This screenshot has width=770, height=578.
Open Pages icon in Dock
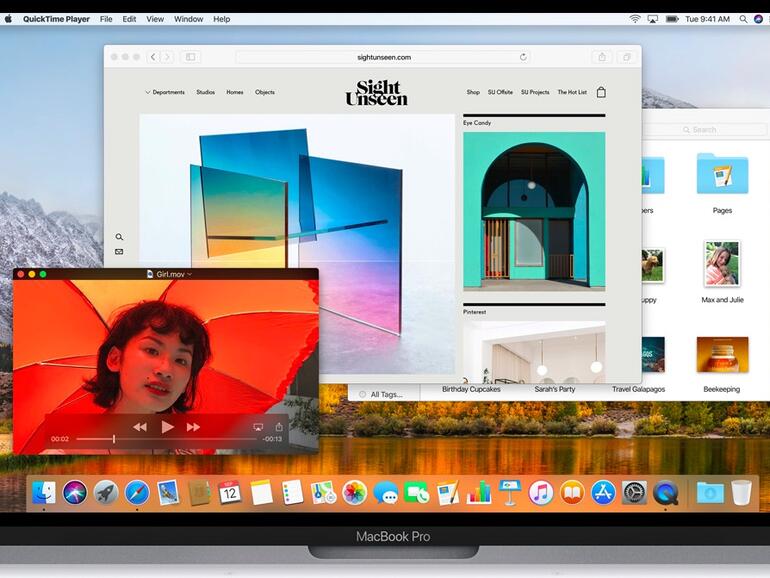[447, 493]
